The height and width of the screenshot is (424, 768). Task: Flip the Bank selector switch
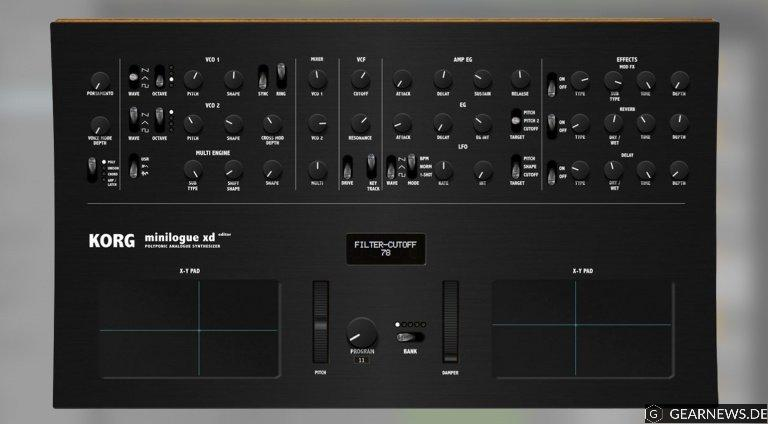coord(410,337)
